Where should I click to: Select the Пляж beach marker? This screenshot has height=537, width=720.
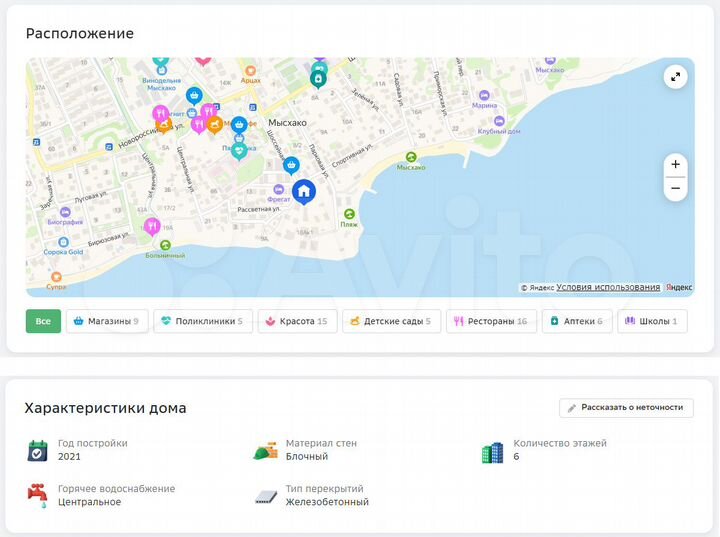[349, 214]
